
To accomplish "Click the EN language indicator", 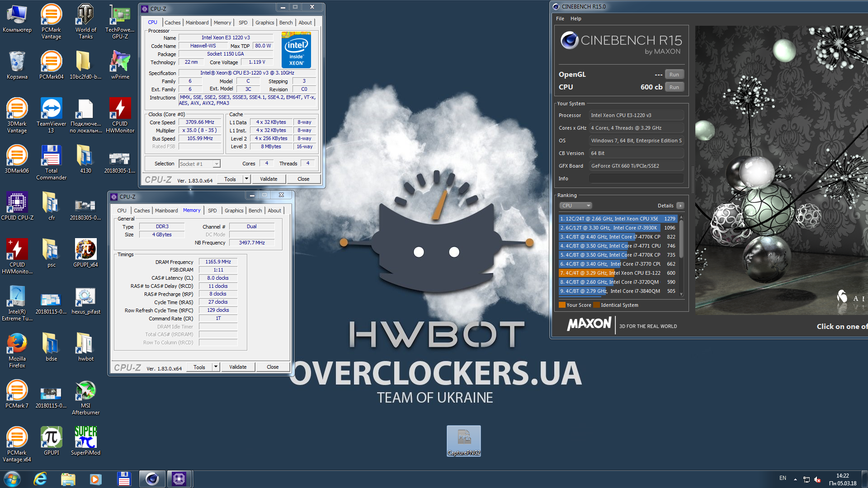I will pyautogui.click(x=783, y=478).
